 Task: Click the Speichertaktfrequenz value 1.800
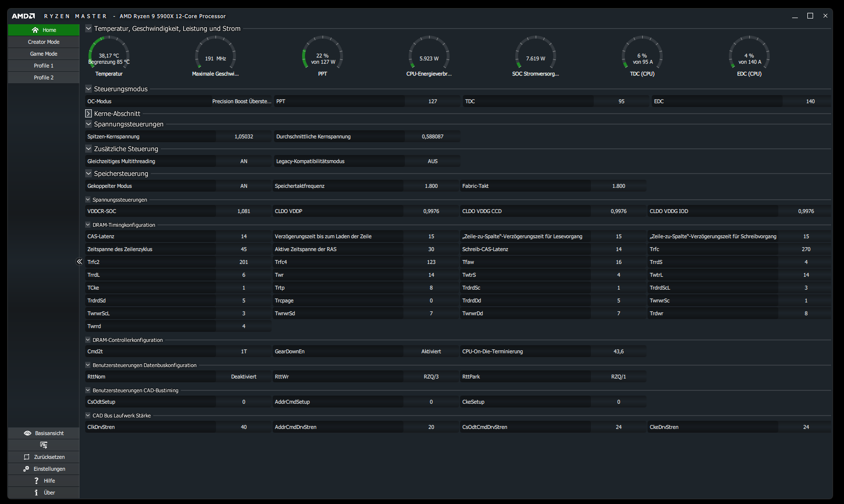(431, 186)
